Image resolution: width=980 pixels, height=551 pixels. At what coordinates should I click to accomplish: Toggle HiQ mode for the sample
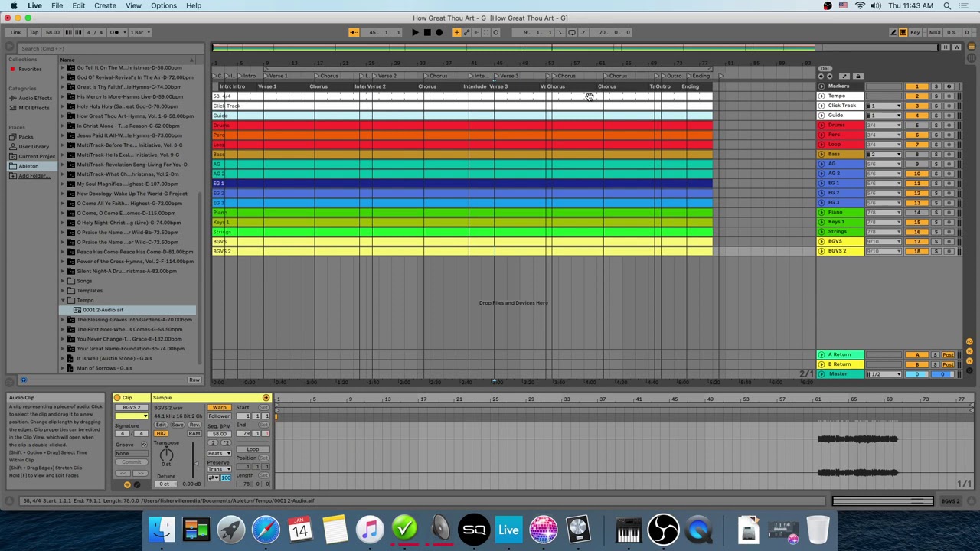pyautogui.click(x=161, y=434)
